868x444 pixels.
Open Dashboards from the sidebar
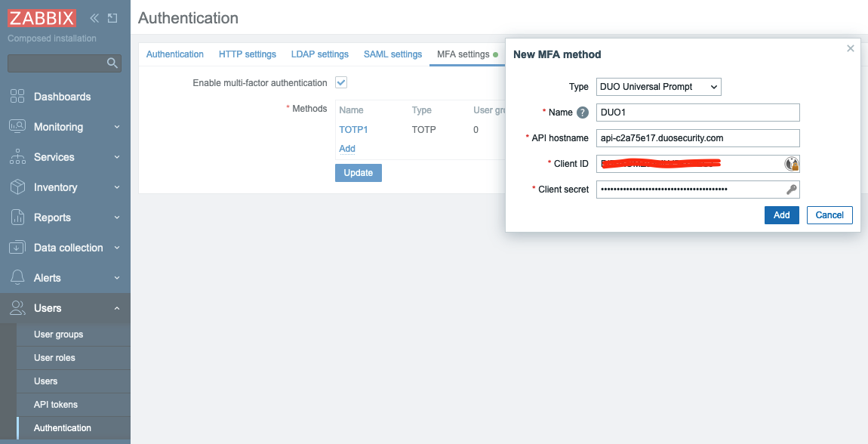62,97
